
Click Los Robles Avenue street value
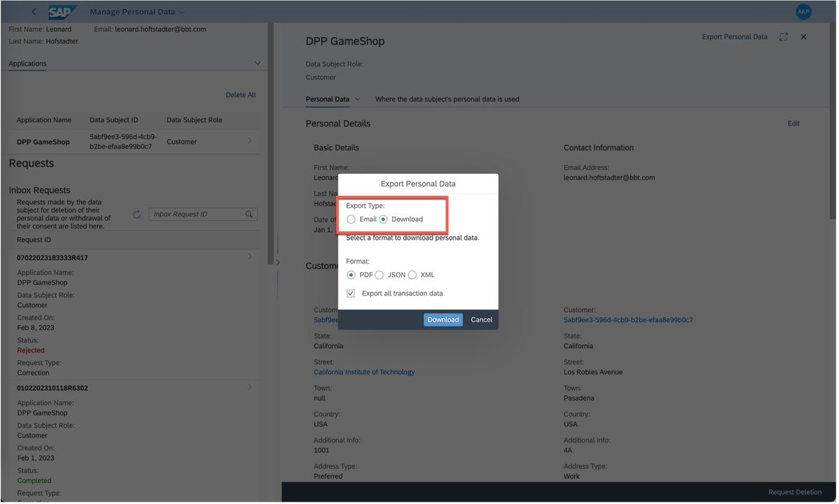[593, 373]
